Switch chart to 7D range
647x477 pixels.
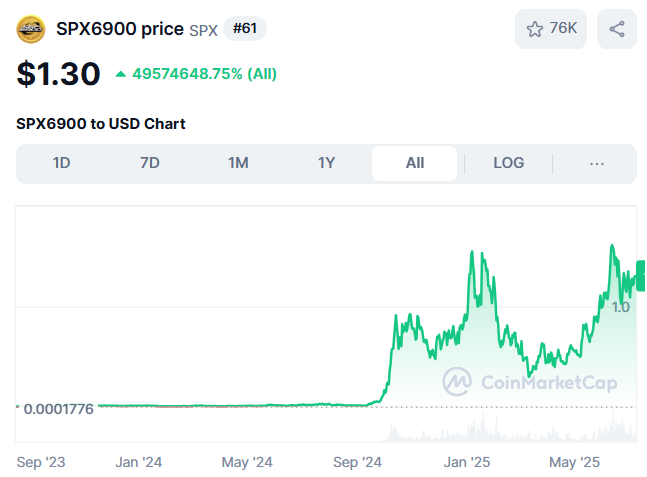click(x=150, y=163)
